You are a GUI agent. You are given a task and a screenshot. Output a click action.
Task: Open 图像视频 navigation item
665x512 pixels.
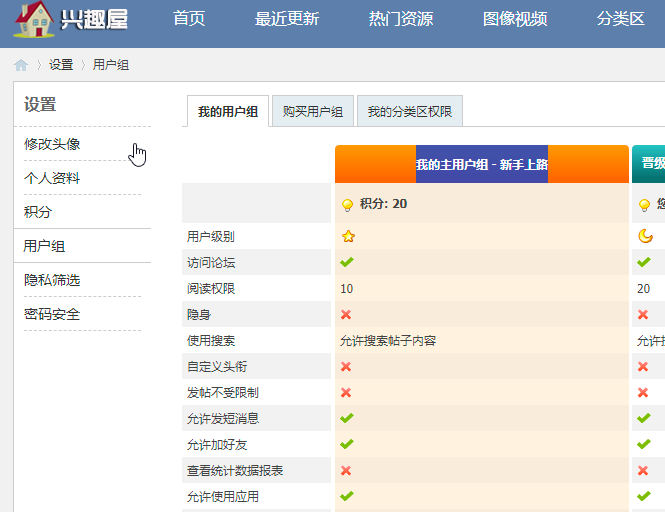click(515, 19)
